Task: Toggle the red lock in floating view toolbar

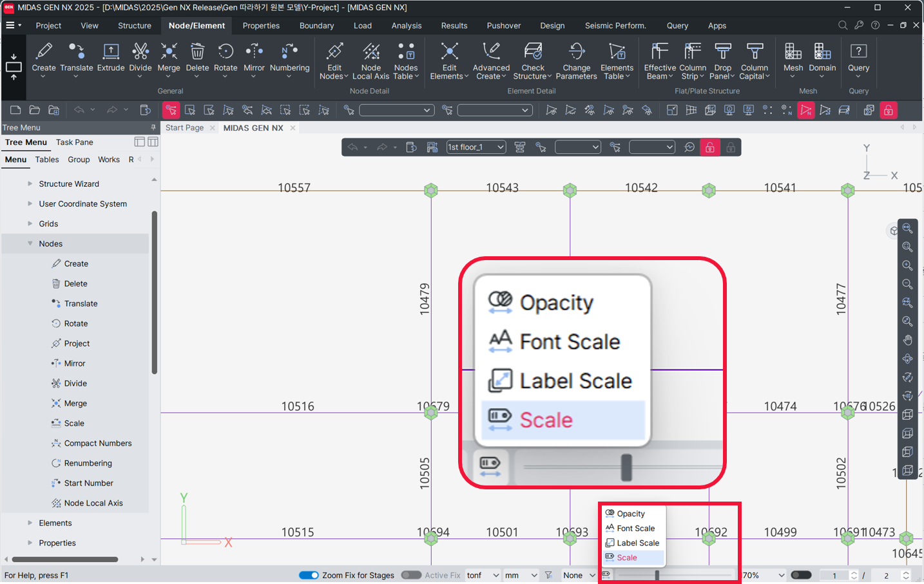Action: pyautogui.click(x=709, y=147)
